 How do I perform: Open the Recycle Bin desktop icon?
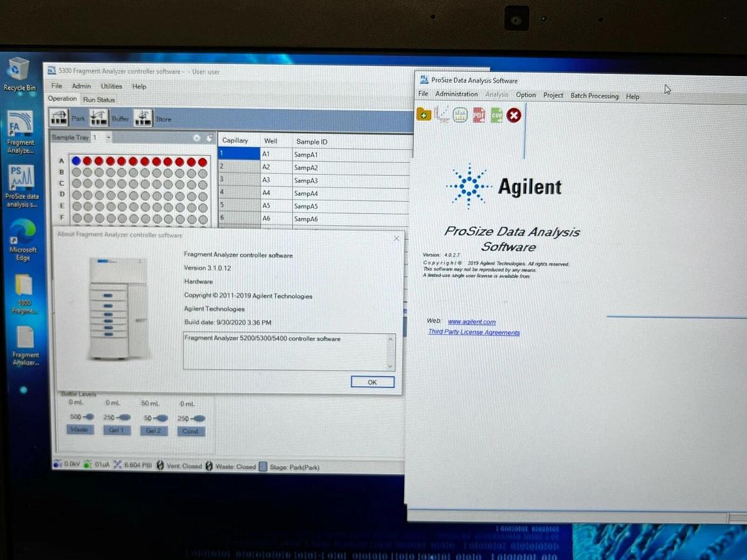[19, 74]
